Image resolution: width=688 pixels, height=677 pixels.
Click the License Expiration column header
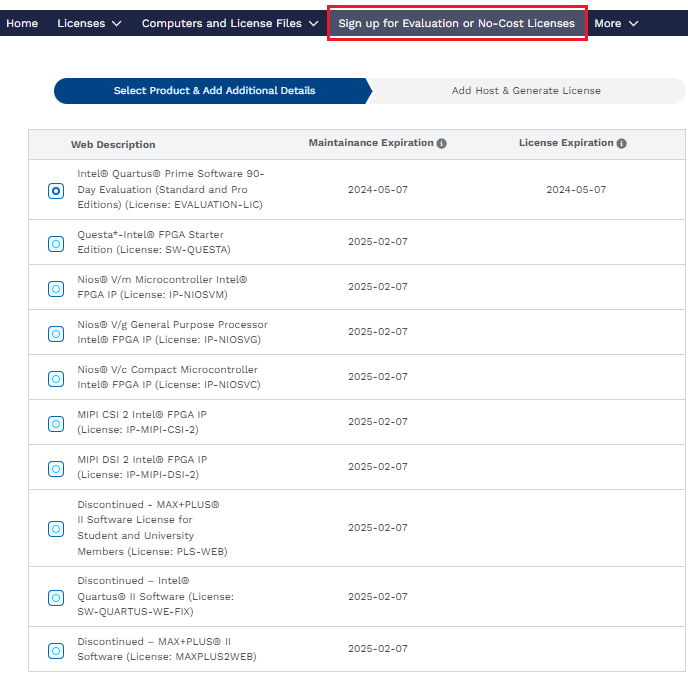pos(566,143)
